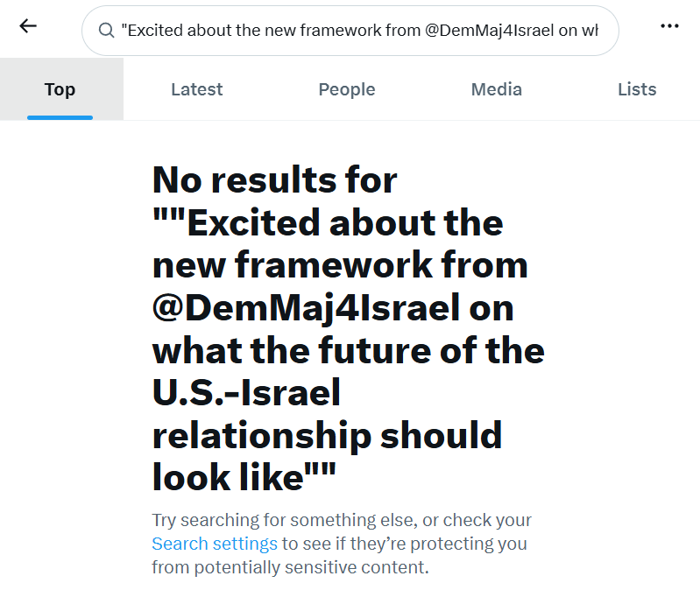Open the three-dot more options menu

[669, 26]
